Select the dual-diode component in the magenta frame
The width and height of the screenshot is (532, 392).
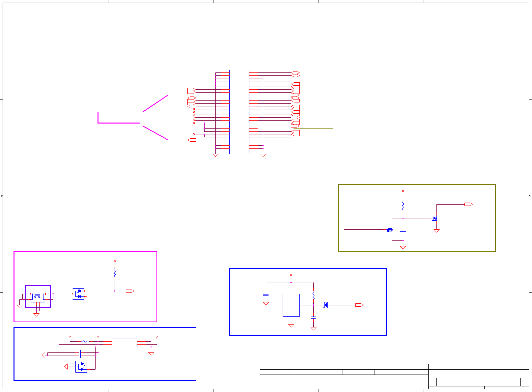tap(79, 294)
